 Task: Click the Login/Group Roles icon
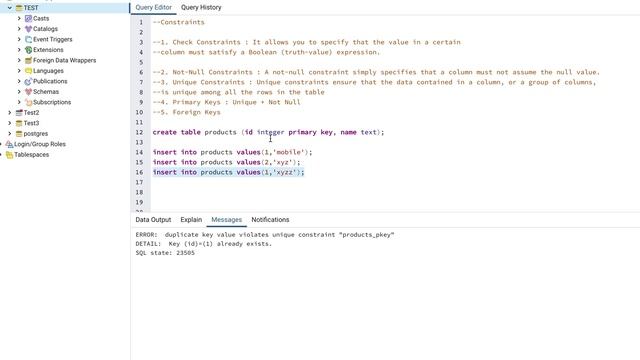click(x=9, y=144)
